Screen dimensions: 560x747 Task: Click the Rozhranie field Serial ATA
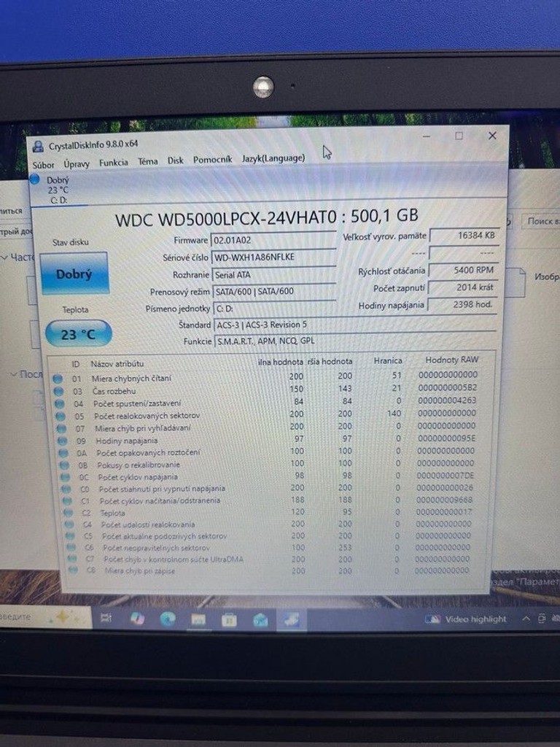274,274
